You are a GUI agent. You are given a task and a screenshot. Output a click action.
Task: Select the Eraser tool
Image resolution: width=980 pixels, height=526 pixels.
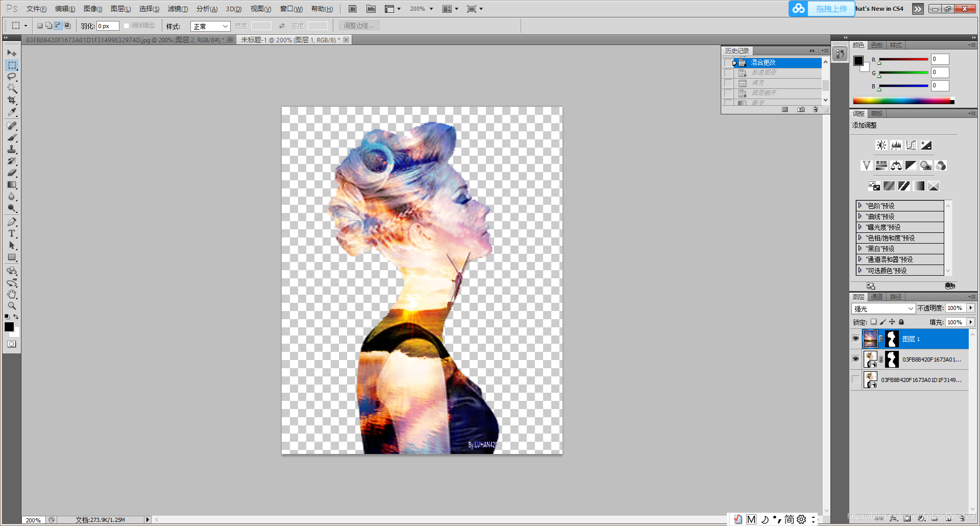point(12,173)
